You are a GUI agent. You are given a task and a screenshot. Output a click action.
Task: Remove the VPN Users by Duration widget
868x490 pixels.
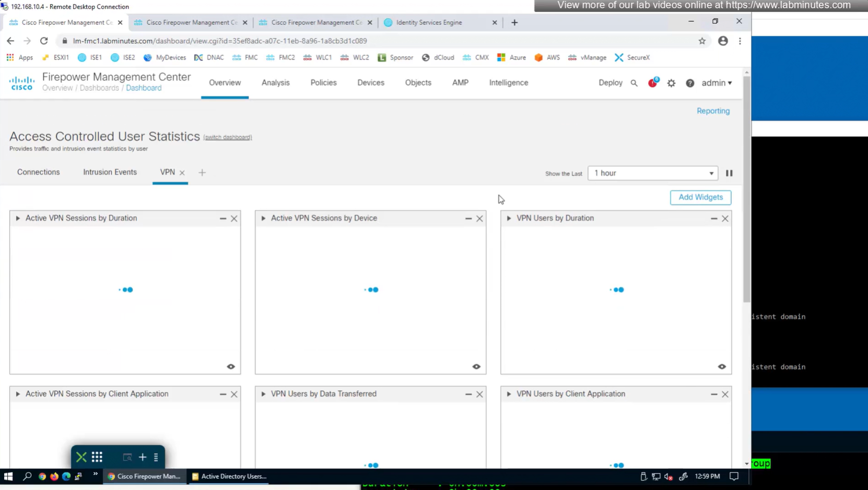pos(725,219)
